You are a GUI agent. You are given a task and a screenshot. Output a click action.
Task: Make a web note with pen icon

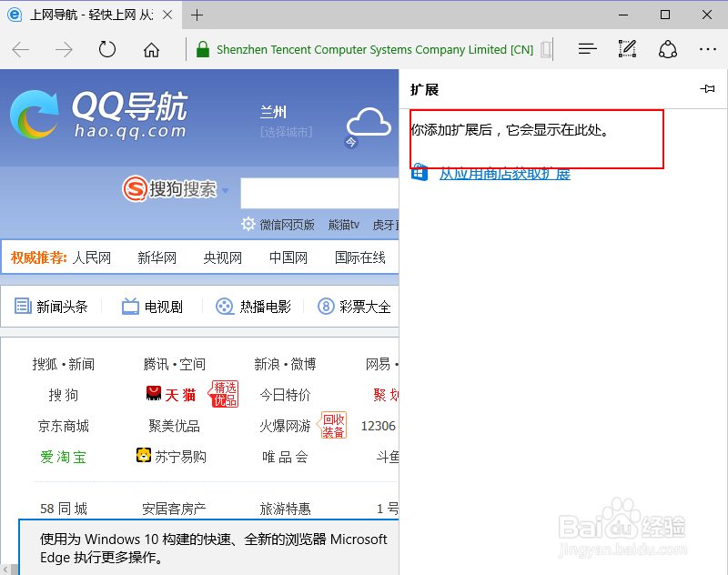click(x=627, y=49)
